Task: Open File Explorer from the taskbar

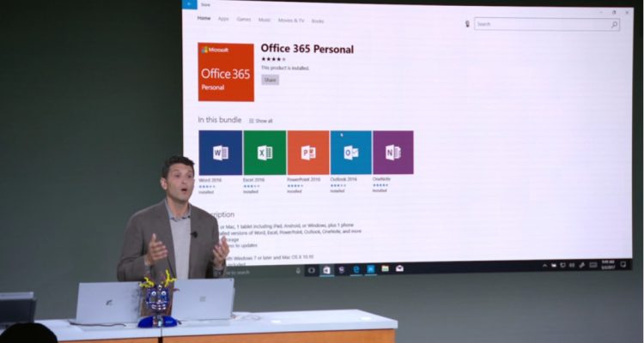Action: click(x=385, y=268)
